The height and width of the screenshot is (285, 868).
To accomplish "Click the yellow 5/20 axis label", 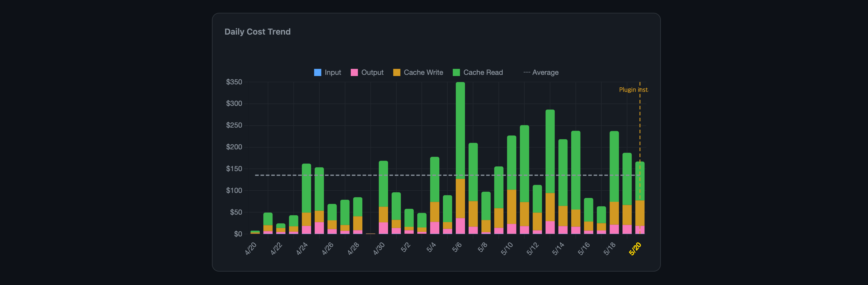I will click(x=635, y=249).
